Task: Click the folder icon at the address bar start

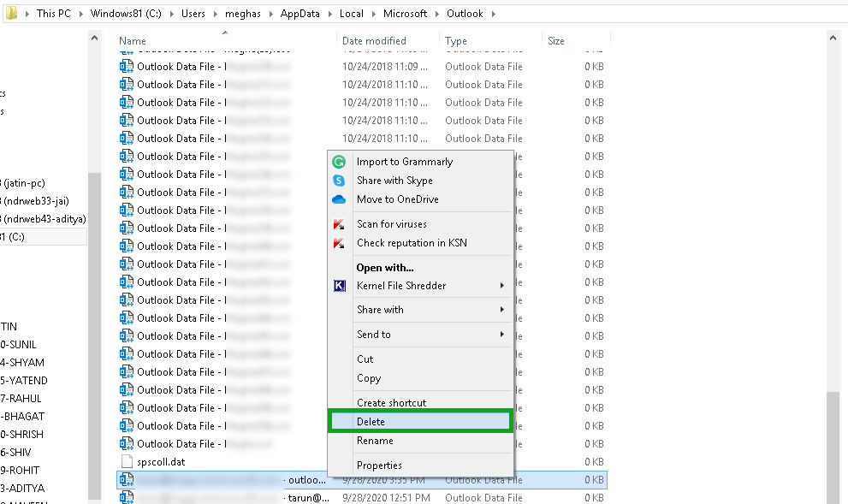Action: coord(11,13)
